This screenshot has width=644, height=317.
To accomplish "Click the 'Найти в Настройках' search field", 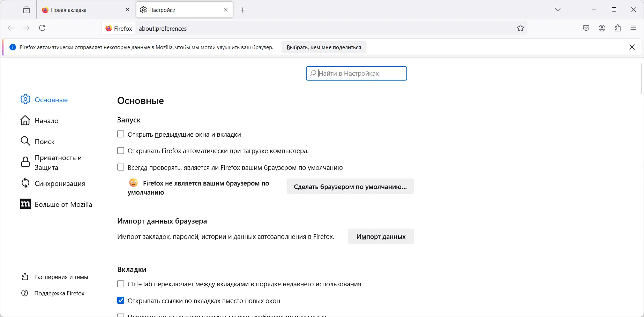I will (x=356, y=73).
